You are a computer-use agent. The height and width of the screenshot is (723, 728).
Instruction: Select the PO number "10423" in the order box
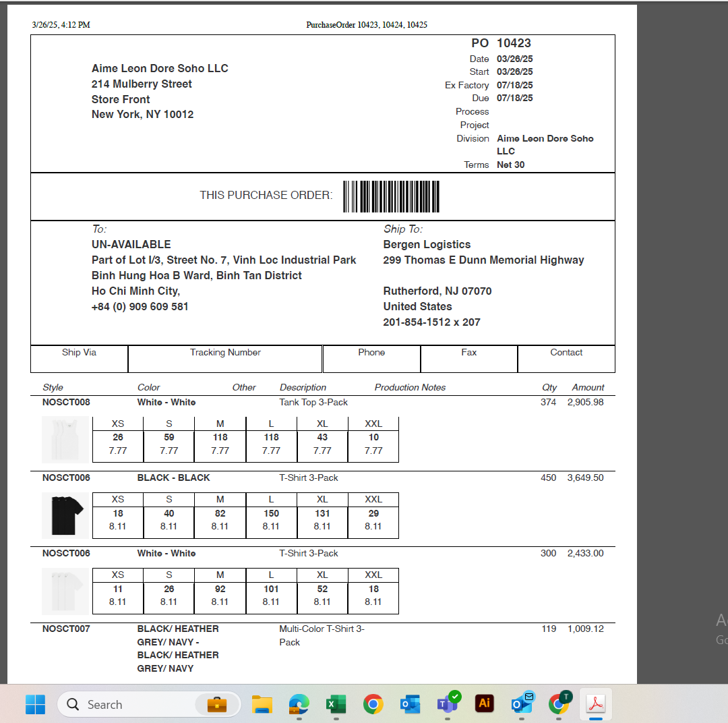(514, 43)
